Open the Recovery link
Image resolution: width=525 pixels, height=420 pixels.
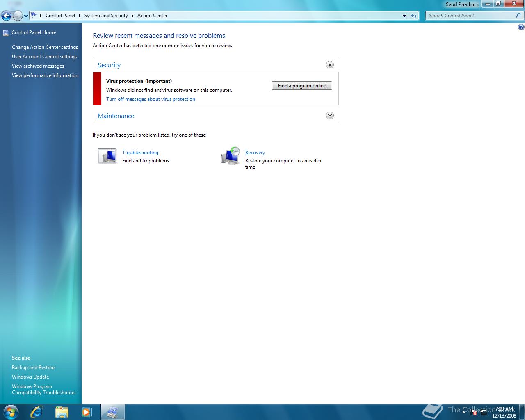tap(255, 153)
